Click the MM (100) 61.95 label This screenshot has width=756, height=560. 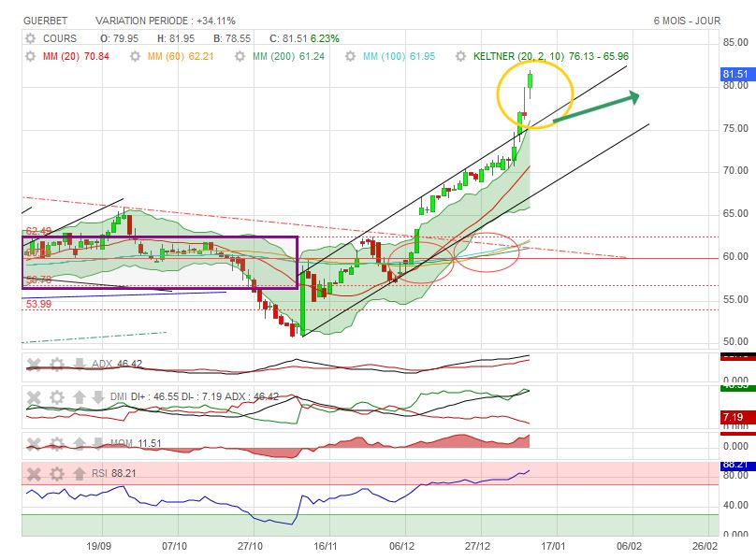[x=400, y=56]
